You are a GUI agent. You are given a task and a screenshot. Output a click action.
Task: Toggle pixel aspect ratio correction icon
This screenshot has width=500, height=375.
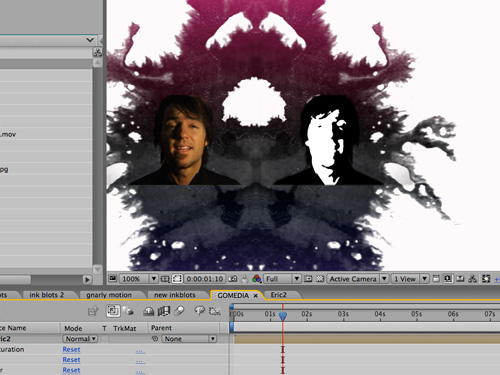[436, 279]
